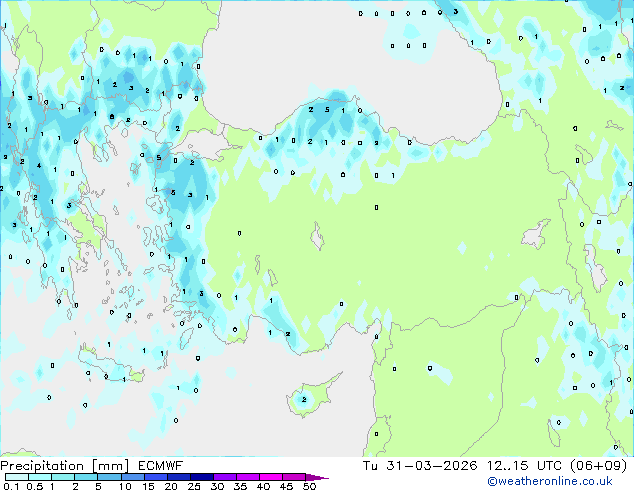Click the '20' legend label
The width and height of the screenshot is (634, 490).
[171, 486]
